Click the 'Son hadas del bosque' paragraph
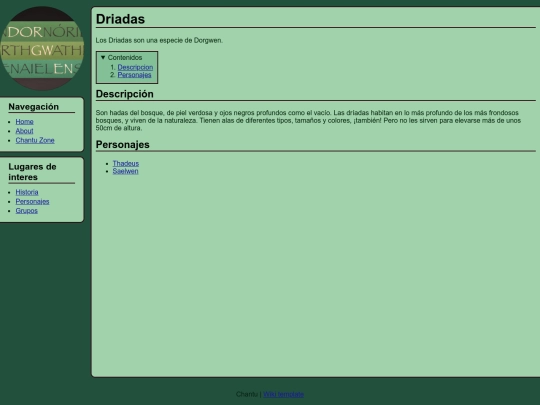Screen dimensions: 540x405 pos(308,120)
